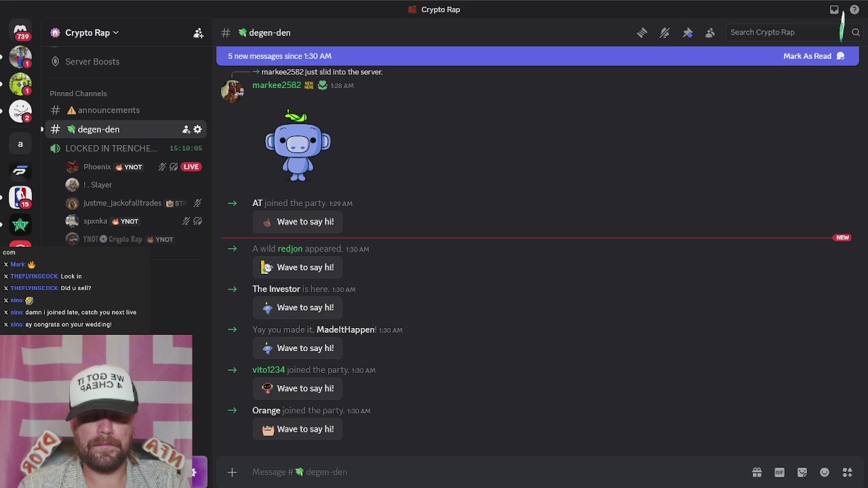
Task: Click 'markee2582 just slid into the server' reply
Action: pyautogui.click(x=322, y=72)
